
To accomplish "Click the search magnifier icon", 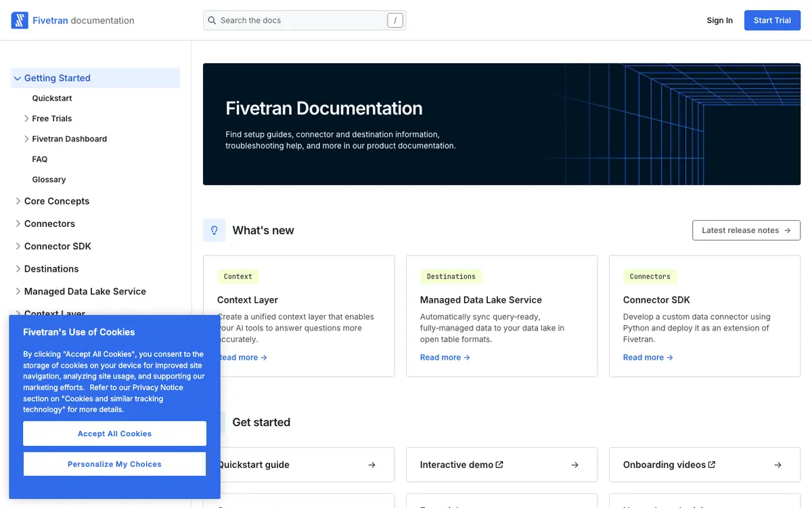I will pos(212,20).
